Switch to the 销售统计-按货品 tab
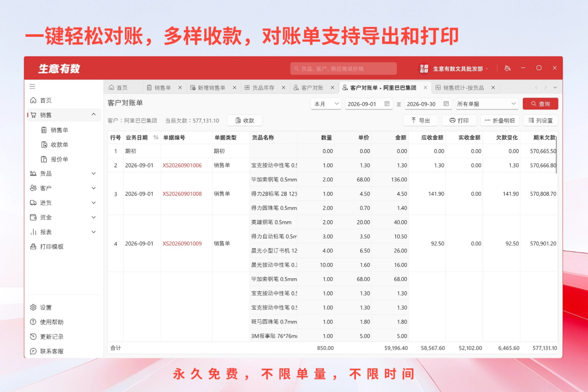This screenshot has width=588, height=392. click(x=459, y=88)
